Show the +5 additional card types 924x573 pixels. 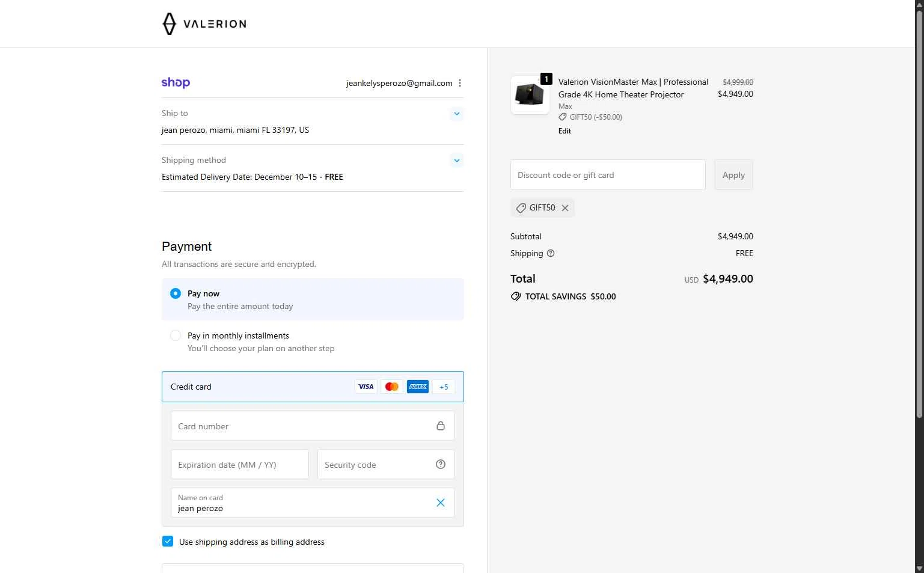444,387
